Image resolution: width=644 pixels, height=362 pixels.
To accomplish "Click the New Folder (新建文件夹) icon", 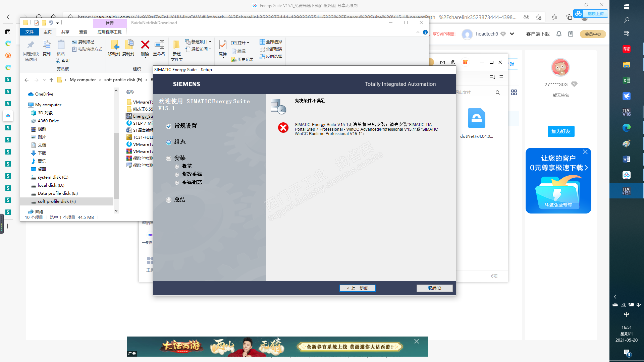I will coord(176,45).
